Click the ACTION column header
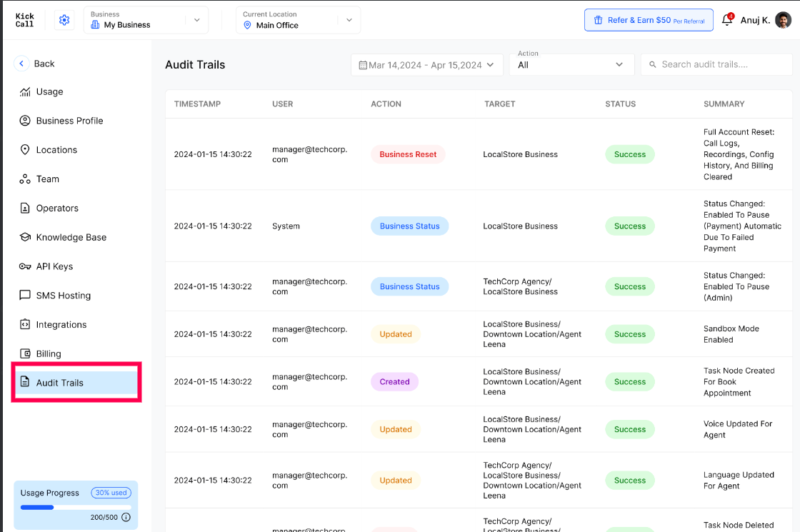The height and width of the screenshot is (532, 800). coord(386,104)
